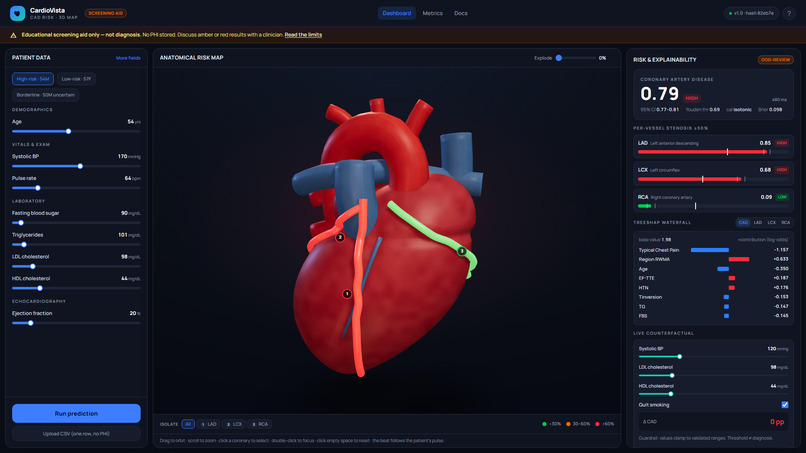The image size is (806, 453).
Task: Select the Borderline 50M uncertain preset
Action: (x=45, y=95)
